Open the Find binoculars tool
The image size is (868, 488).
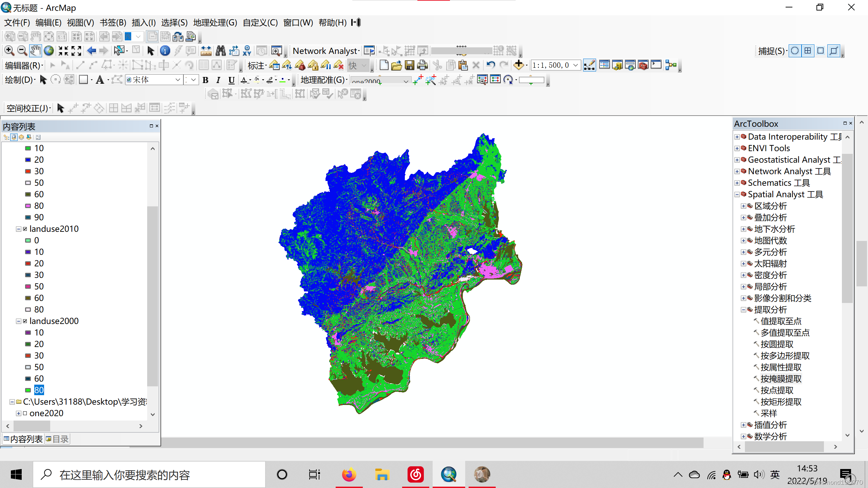coord(221,51)
